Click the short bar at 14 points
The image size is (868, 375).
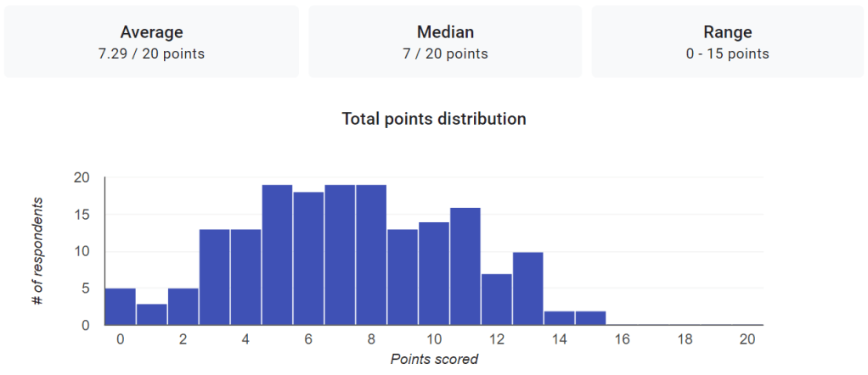(x=559, y=318)
